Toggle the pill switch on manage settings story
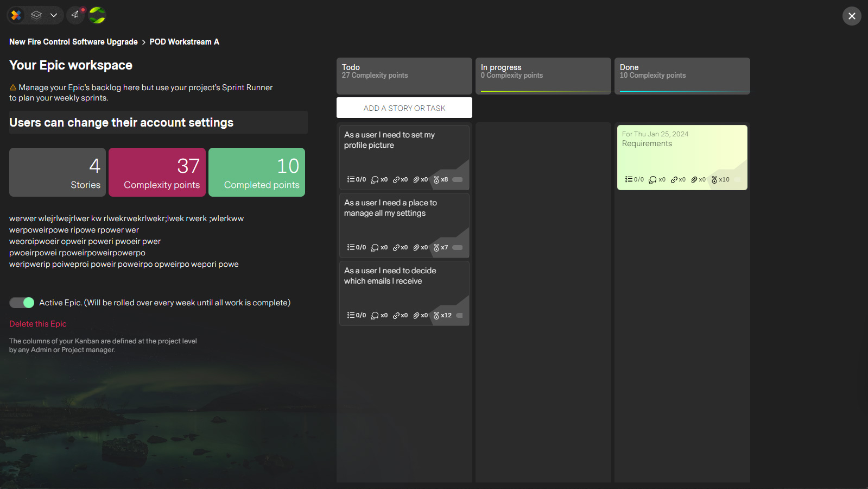 coord(458,248)
